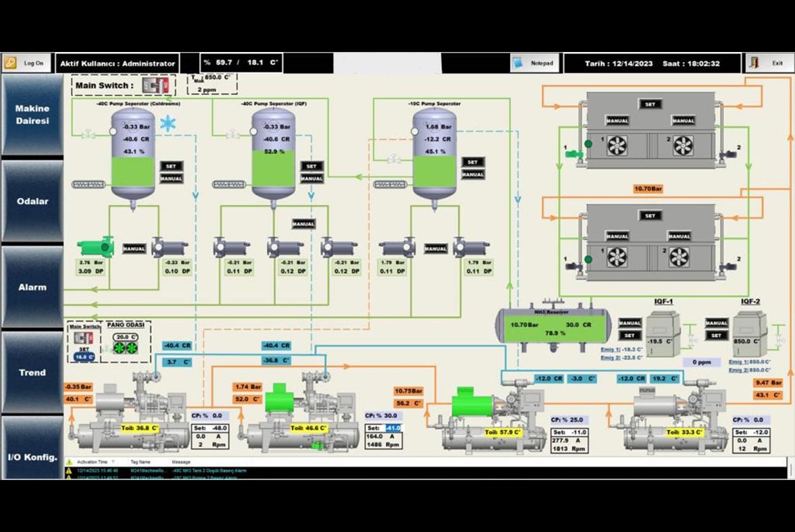Click the Log On key icon
This screenshot has width=795, height=532.
tap(11, 63)
